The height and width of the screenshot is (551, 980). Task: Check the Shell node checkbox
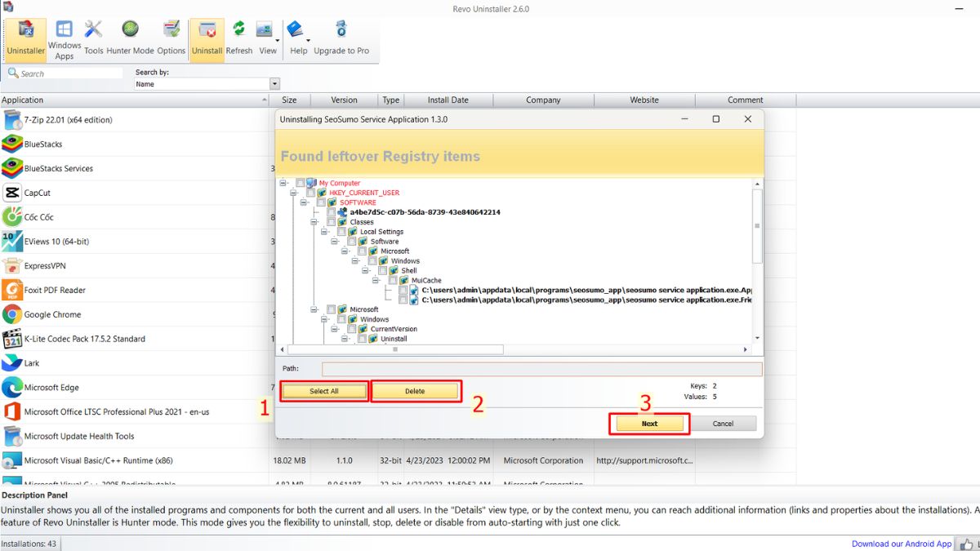tap(382, 270)
